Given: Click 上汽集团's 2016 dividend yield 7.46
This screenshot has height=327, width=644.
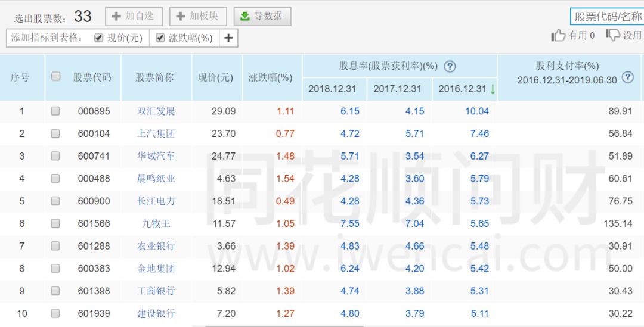Looking at the screenshot, I should click(479, 134).
